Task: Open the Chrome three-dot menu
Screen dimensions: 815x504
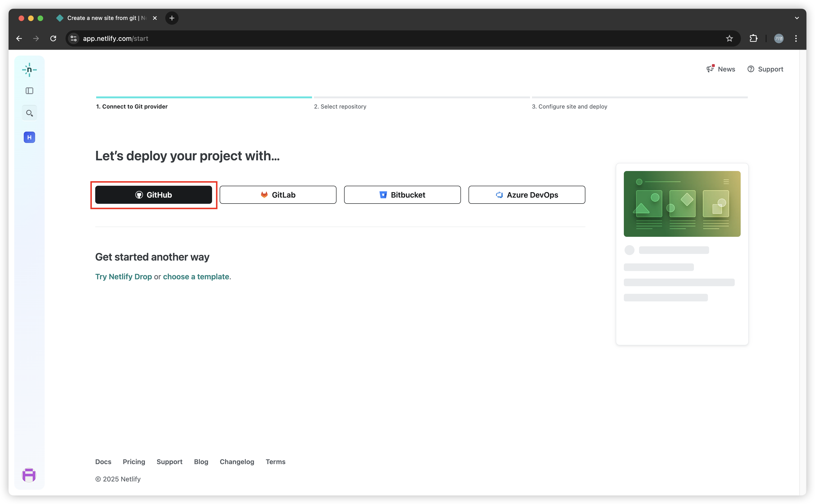Action: 796,39
